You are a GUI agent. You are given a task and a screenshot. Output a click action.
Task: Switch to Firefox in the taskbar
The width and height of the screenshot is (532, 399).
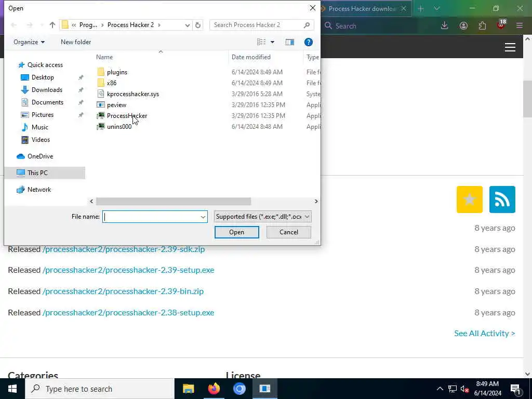tap(214, 389)
